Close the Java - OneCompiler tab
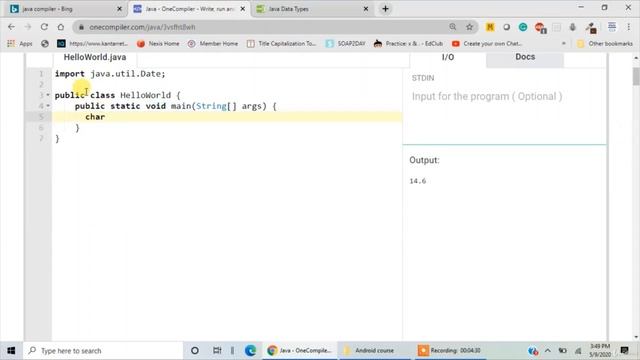This screenshot has height=360, width=640. tap(243, 9)
